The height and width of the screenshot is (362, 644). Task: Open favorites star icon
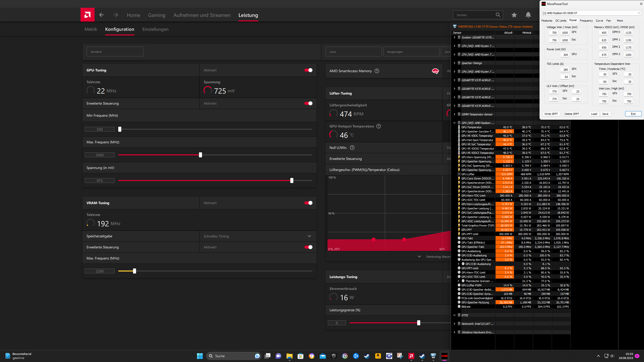[514, 15]
